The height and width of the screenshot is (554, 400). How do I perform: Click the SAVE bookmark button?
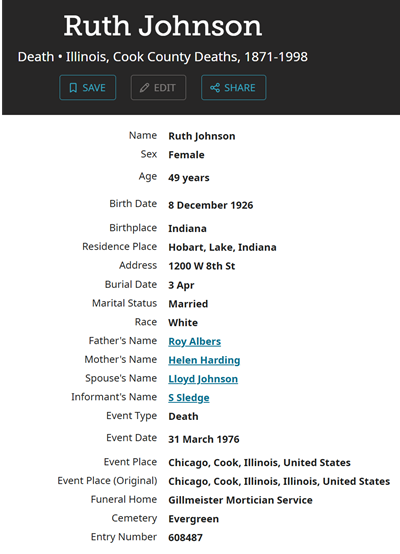point(88,88)
